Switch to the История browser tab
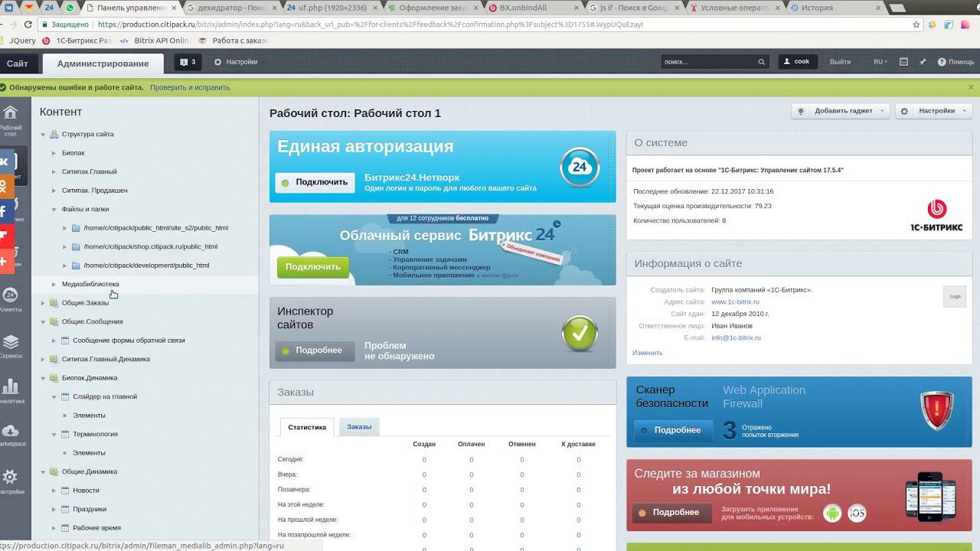The width and height of the screenshot is (980, 551). point(835,8)
